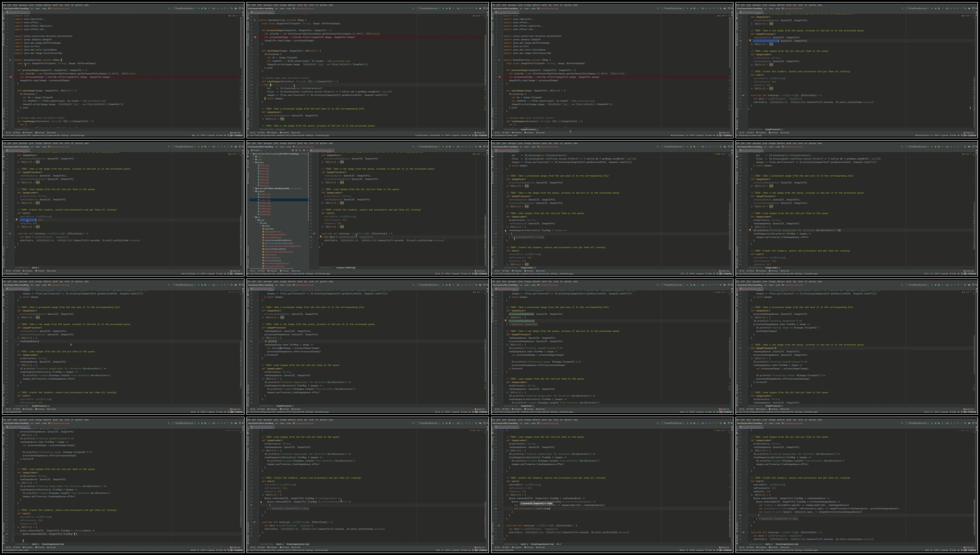Hide the Project panel with the minus icon
The width and height of the screenshot is (980, 555).
307,150
